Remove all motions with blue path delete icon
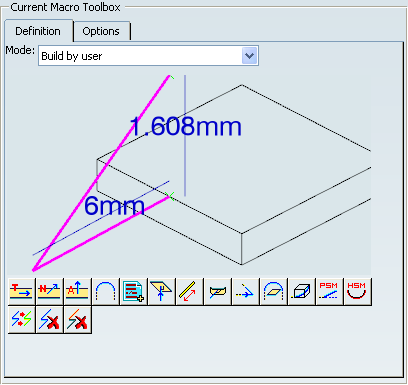This screenshot has height=385, width=408. pos(50,320)
